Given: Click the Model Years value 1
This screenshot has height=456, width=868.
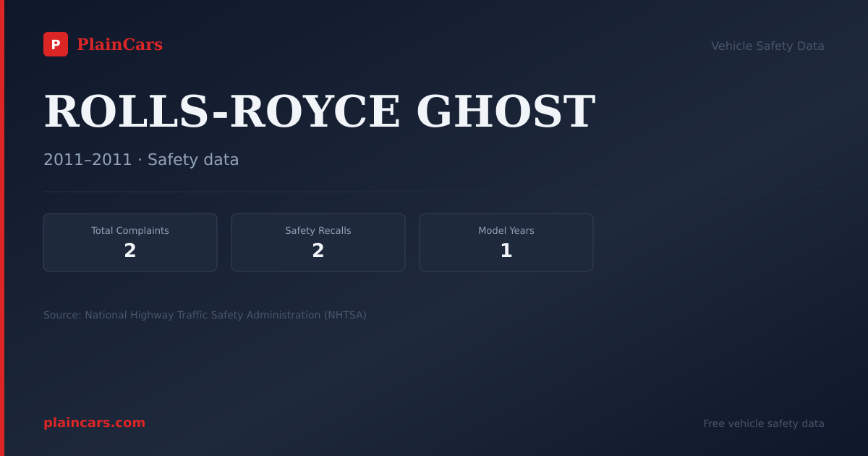Looking at the screenshot, I should click(506, 250).
